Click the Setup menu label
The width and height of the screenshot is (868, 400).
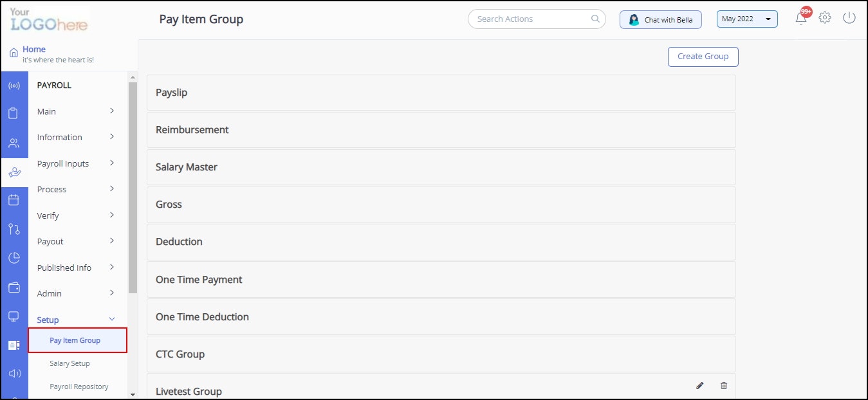coord(48,320)
